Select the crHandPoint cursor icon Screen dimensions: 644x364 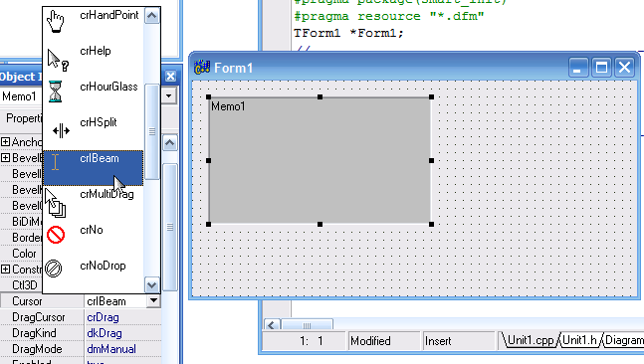click(x=56, y=21)
